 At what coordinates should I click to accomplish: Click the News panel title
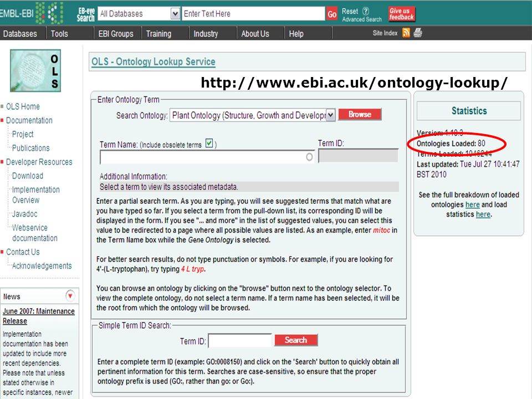pyautogui.click(x=12, y=296)
